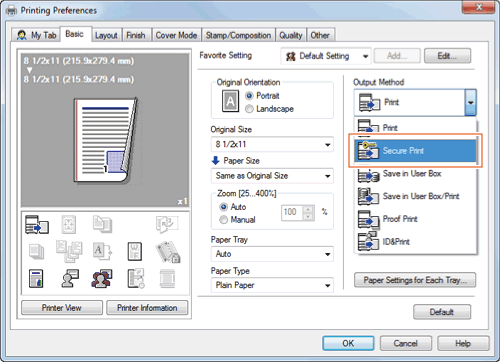
Task: Click the grayed Add... button
Action: click(x=397, y=56)
